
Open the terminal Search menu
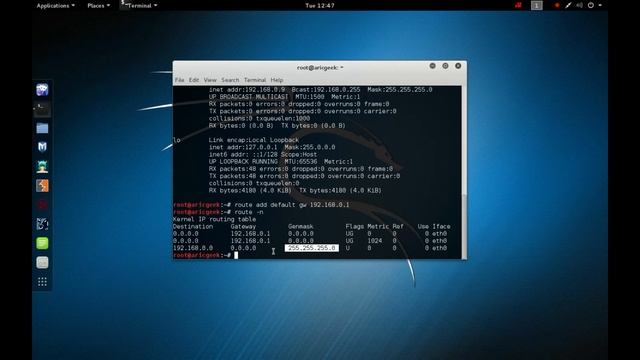[x=230, y=80]
